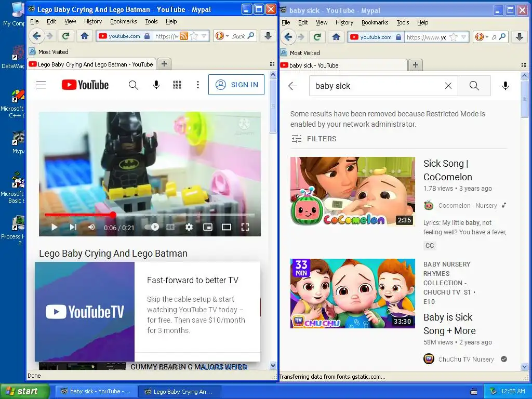
Task: Open list all tabs in left browser
Action: tap(272, 64)
